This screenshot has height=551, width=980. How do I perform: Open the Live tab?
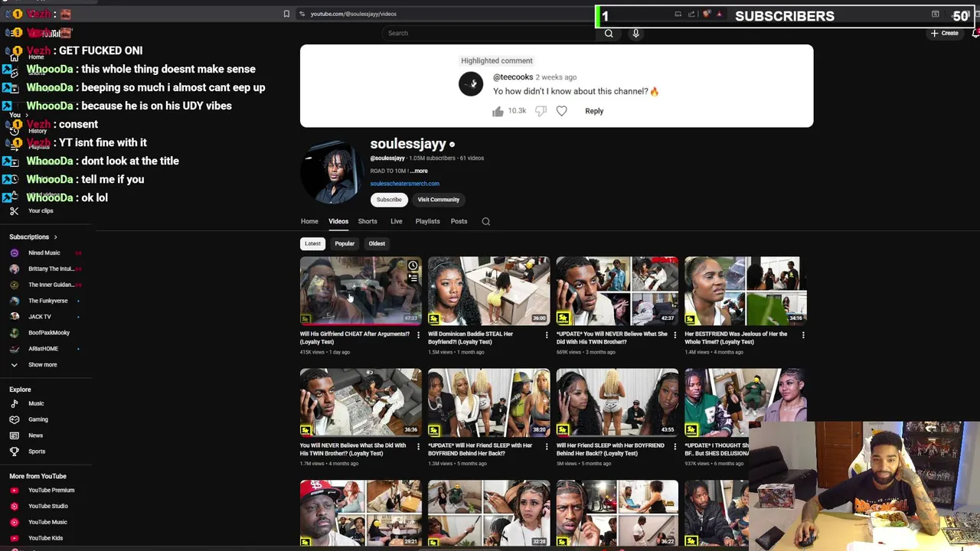coord(397,221)
